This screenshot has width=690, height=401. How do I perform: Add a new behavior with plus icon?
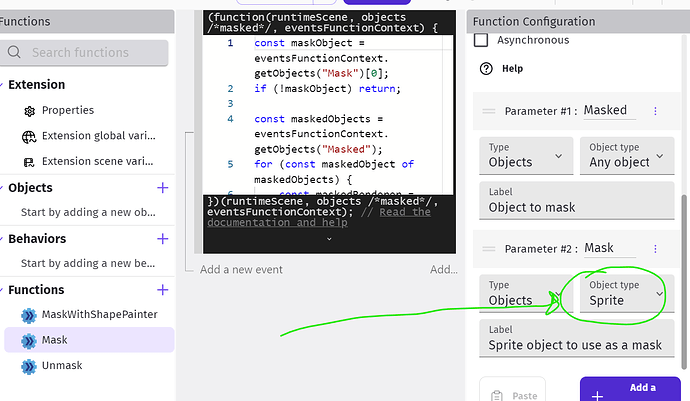click(x=163, y=239)
